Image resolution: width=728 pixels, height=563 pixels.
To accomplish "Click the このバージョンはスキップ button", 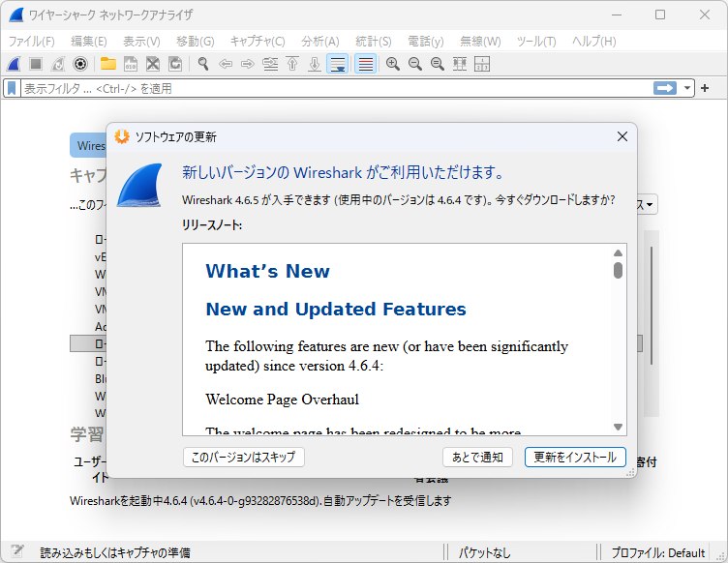I will point(243,457).
